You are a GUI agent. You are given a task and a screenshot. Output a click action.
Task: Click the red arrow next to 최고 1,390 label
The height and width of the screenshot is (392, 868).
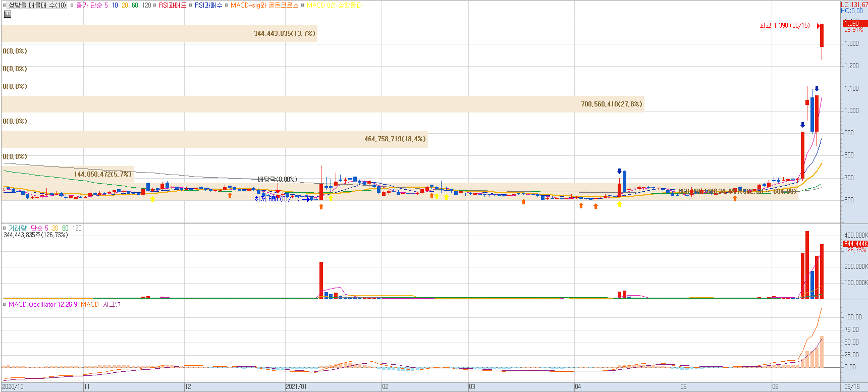[x=817, y=26]
